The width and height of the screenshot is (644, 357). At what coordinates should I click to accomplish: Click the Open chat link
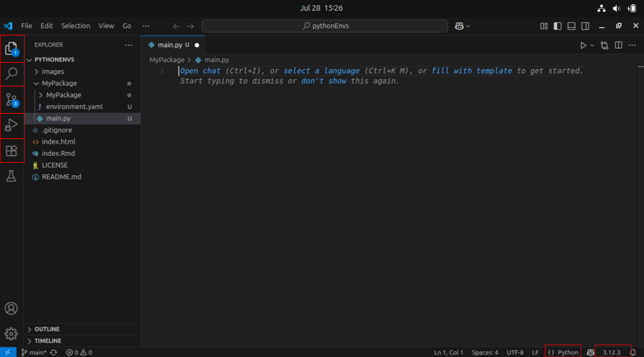(x=200, y=71)
